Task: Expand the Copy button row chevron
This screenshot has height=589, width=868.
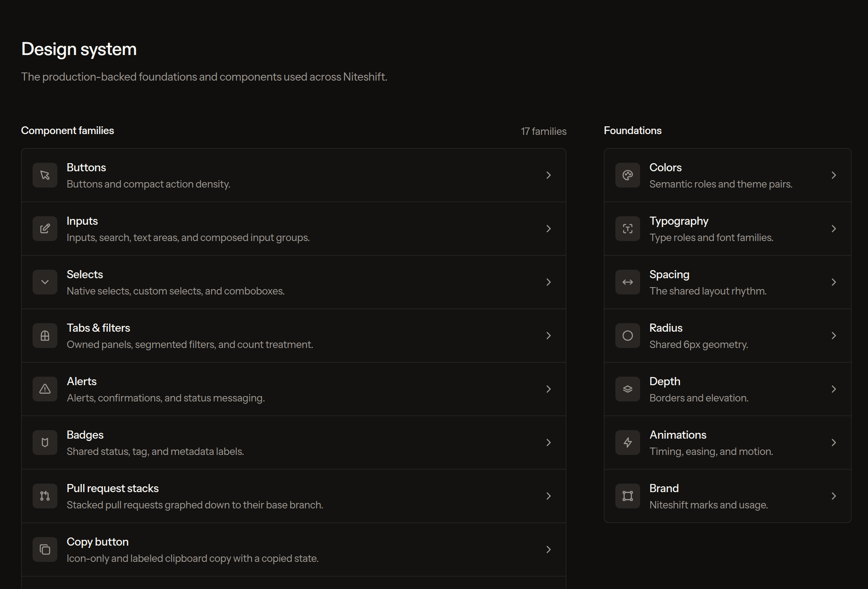Action: (549, 549)
